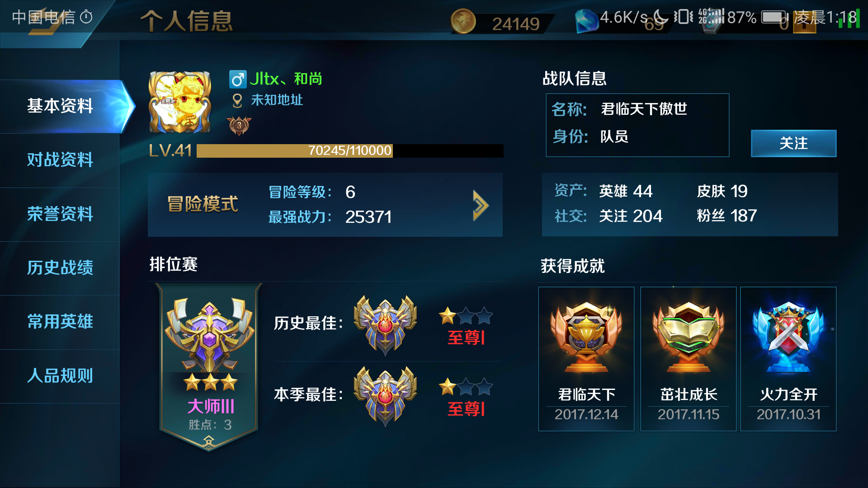Open the 历史战绩 tab
The width and height of the screenshot is (868, 488).
(60, 268)
